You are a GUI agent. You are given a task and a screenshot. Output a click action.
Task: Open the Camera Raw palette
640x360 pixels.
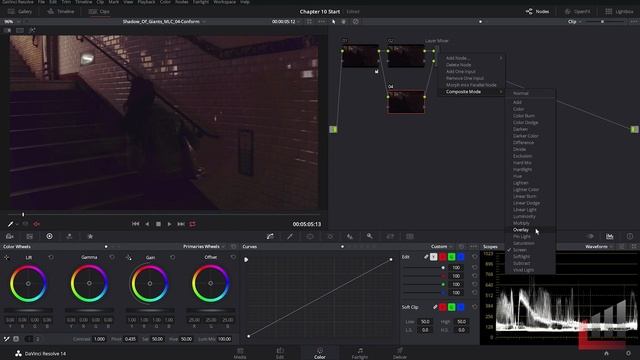[x=10, y=236]
